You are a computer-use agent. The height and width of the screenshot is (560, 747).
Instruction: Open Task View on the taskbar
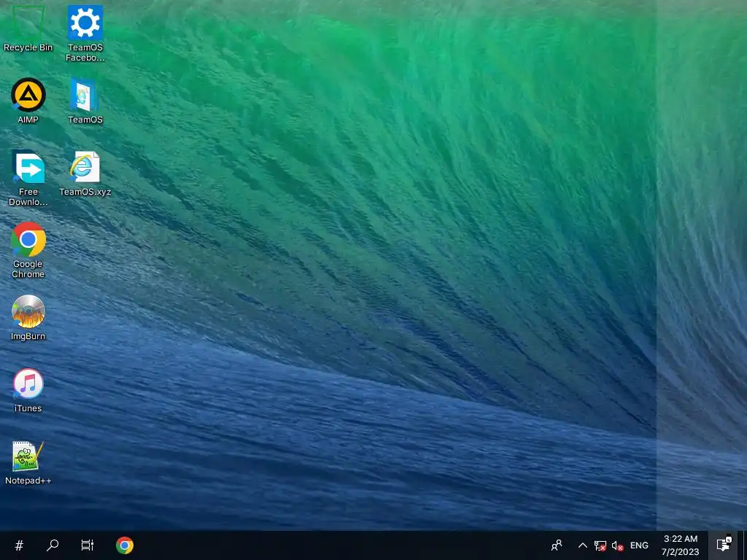(x=88, y=545)
